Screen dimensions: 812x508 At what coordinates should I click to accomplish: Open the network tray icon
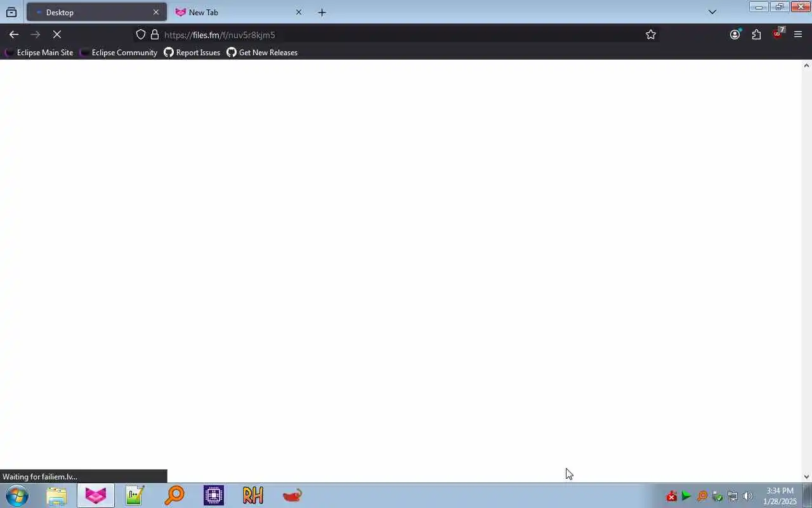pos(733,497)
